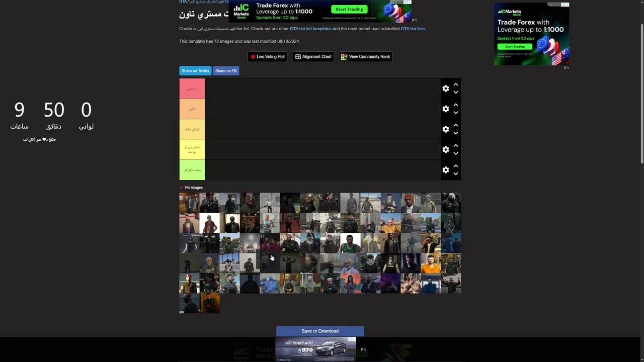
Task: Open the GTA tier list templates link
Action: 310,29
